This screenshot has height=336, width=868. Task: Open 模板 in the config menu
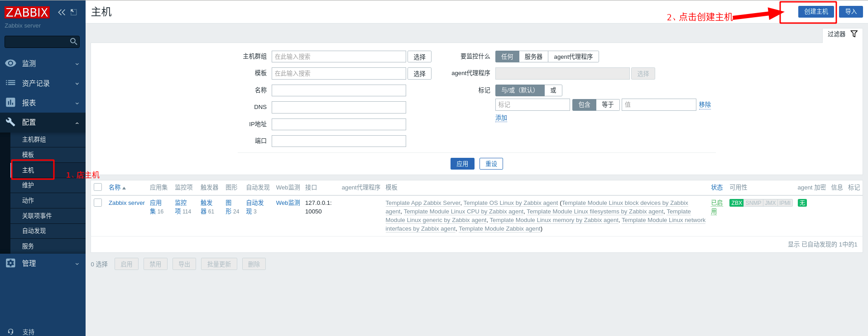click(x=48, y=155)
